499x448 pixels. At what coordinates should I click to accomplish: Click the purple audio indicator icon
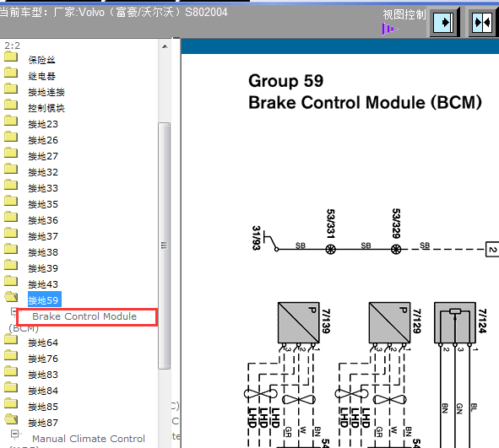390,30
